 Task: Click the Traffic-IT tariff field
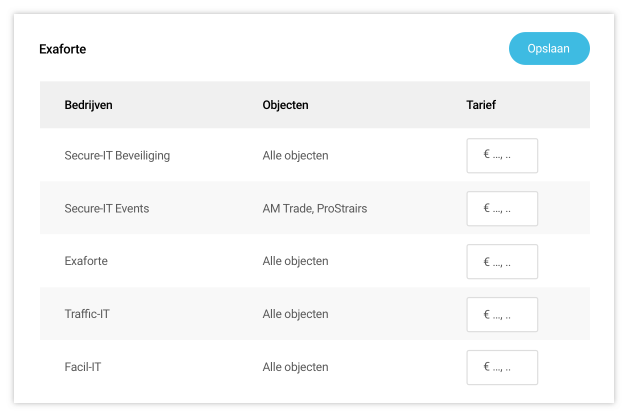coord(502,315)
